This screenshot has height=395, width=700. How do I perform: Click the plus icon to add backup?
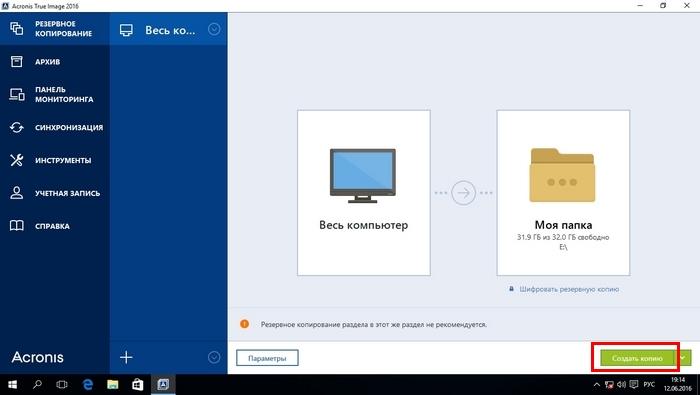pyautogui.click(x=126, y=357)
